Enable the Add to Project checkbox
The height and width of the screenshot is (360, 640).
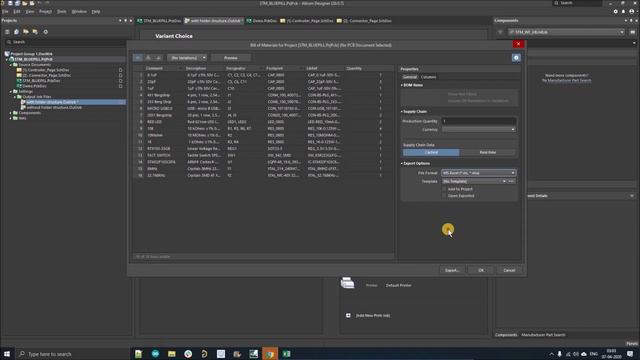pos(444,189)
